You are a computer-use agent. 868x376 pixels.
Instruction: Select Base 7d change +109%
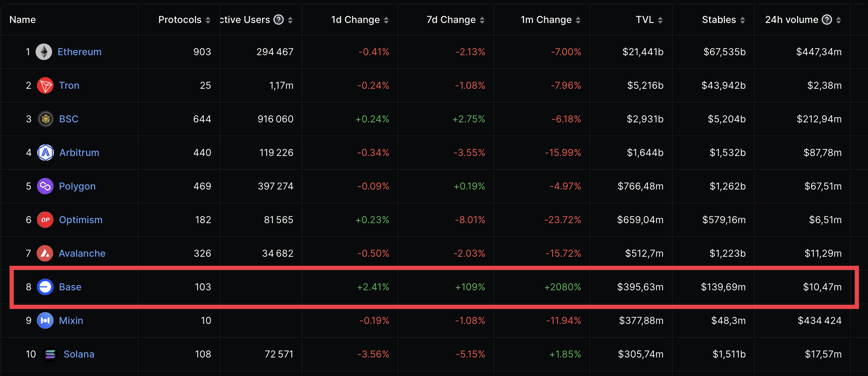(470, 287)
